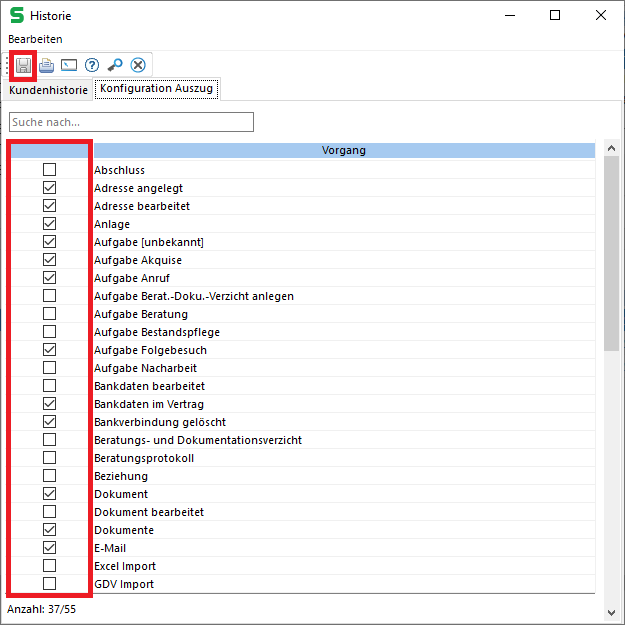625x625 pixels.
Task: Click the Vorgang column header
Action: [344, 150]
